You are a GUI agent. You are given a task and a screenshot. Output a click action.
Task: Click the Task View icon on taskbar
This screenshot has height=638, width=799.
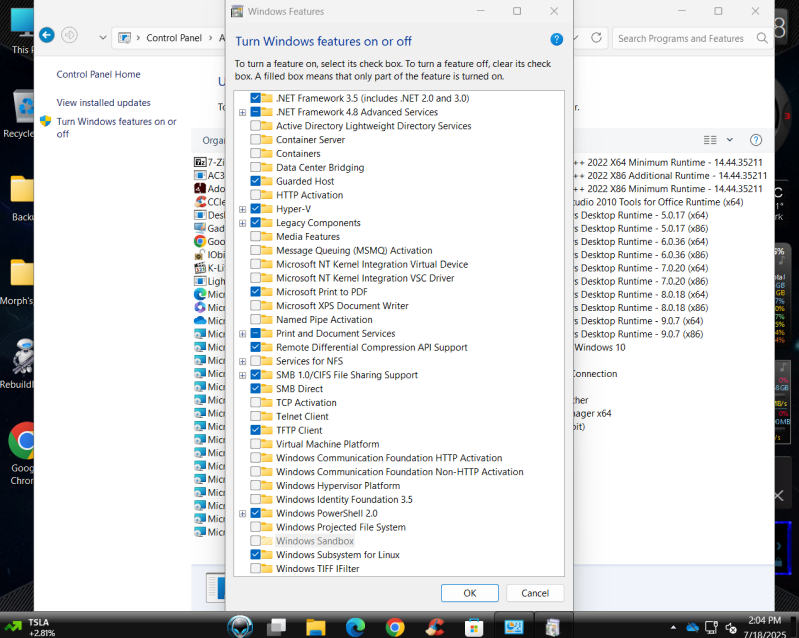(x=277, y=627)
